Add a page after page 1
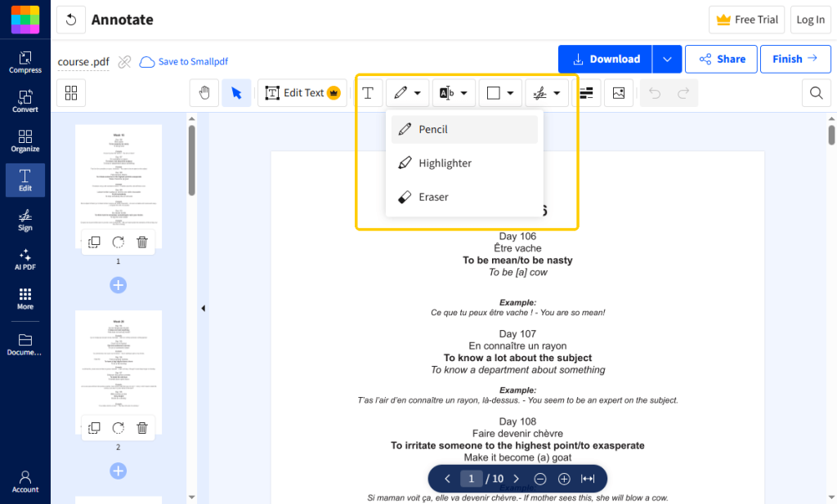The height and width of the screenshot is (504, 837). coord(118,285)
